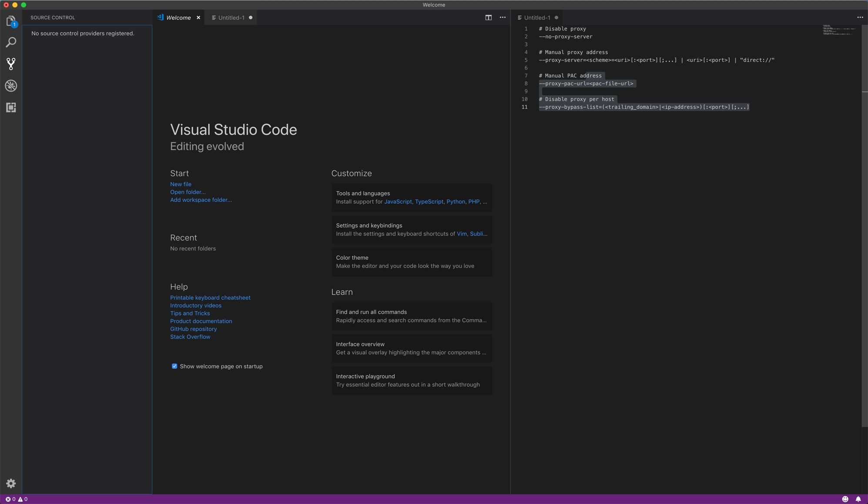Open more actions menu in left editor group

(503, 17)
